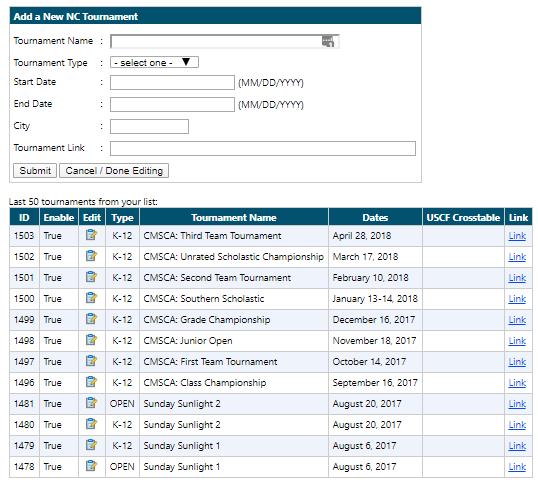538x485 pixels.
Task: Click the Tournament Link input field
Action: click(x=263, y=149)
